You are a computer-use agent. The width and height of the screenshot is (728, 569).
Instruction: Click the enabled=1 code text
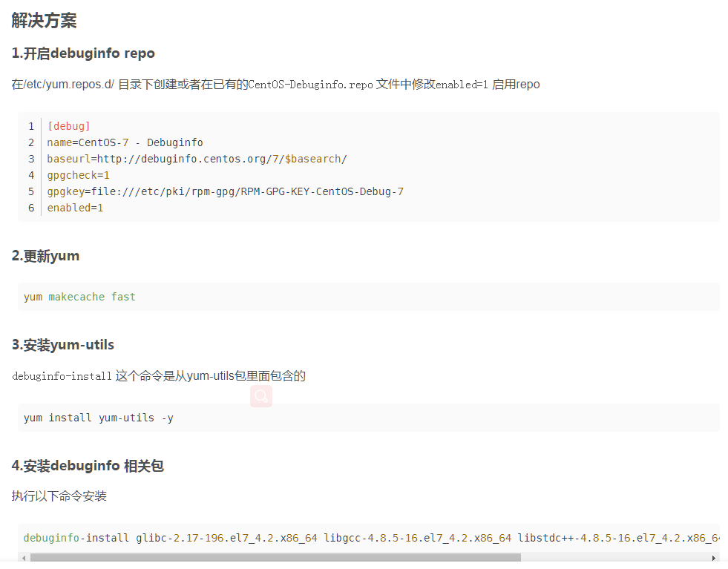[75, 207]
